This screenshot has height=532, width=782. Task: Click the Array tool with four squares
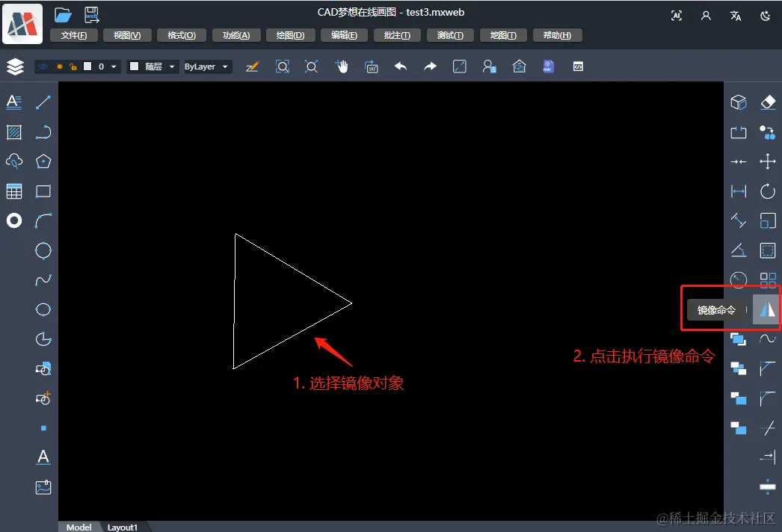768,279
